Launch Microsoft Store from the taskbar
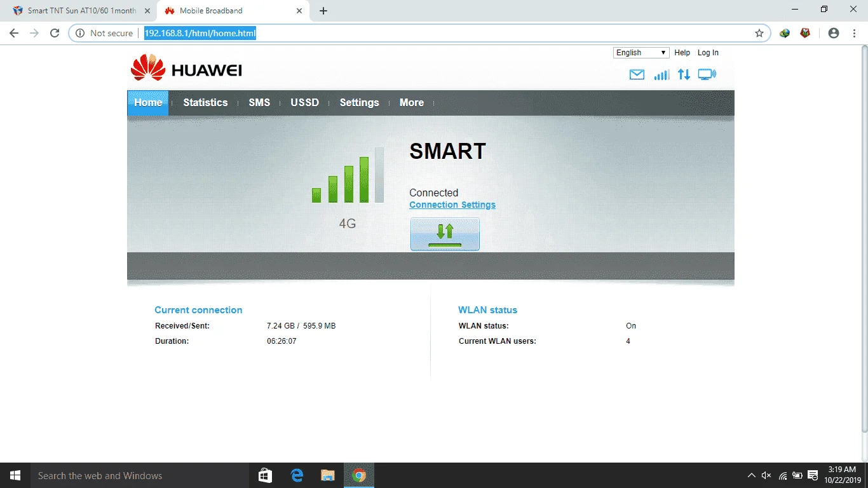Image resolution: width=868 pixels, height=488 pixels. click(266, 475)
